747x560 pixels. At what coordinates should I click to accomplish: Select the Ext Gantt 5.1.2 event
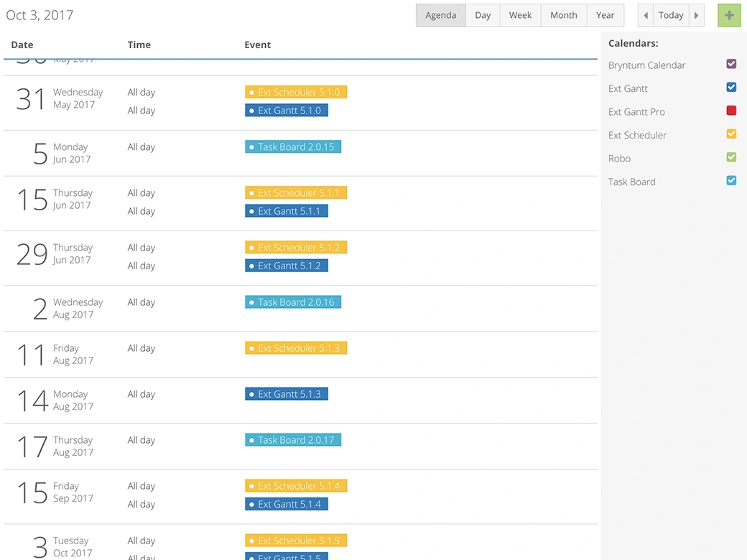pyautogui.click(x=287, y=266)
